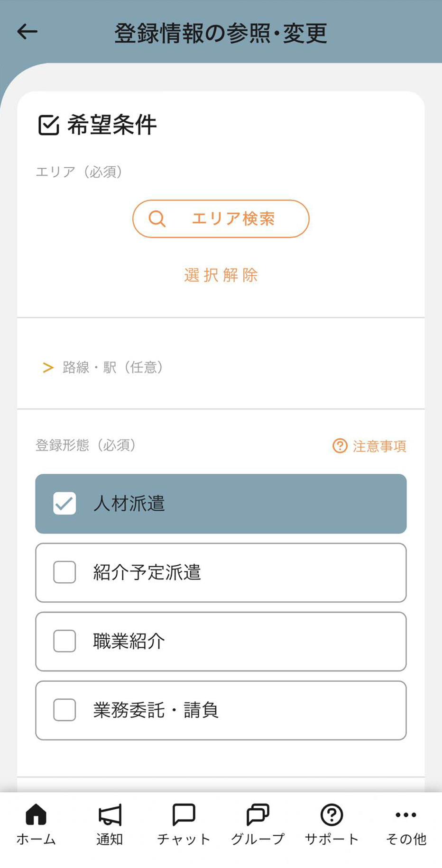The height and width of the screenshot is (868, 442).
Task: Open the サポート help icon
Action: click(331, 814)
